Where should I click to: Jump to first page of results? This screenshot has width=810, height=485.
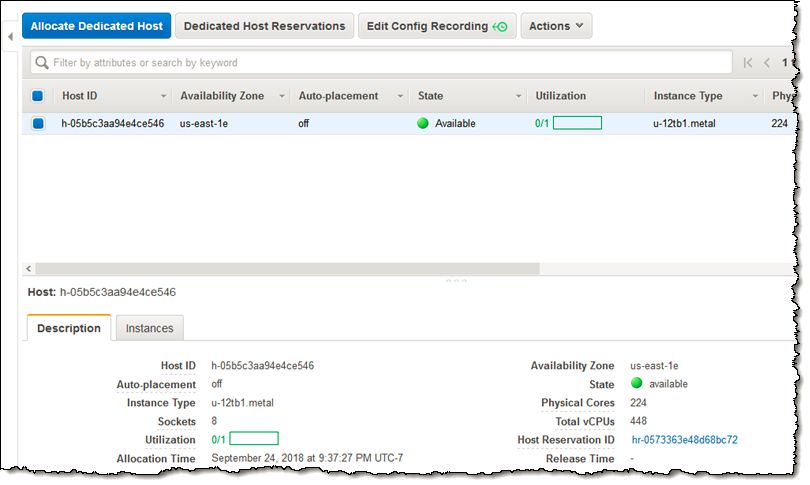(x=748, y=63)
